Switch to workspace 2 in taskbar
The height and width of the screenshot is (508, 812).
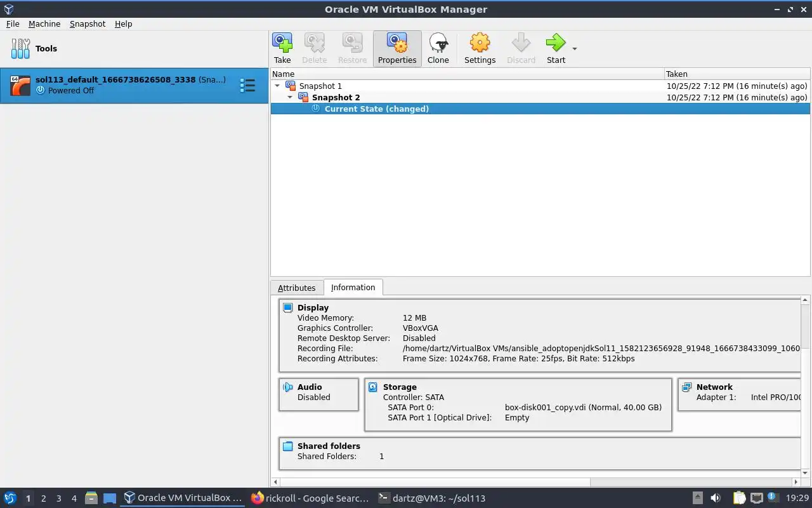tap(43, 498)
